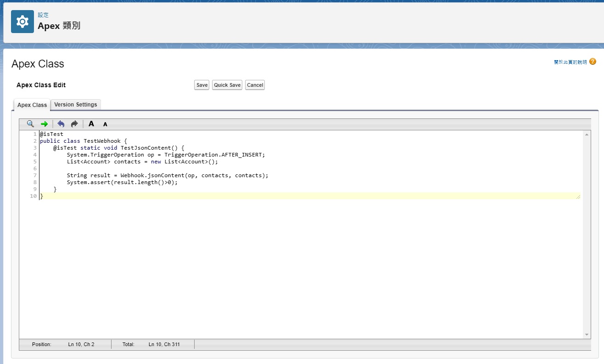Switch to the Version Settings tab
604x364 pixels.
click(x=76, y=105)
